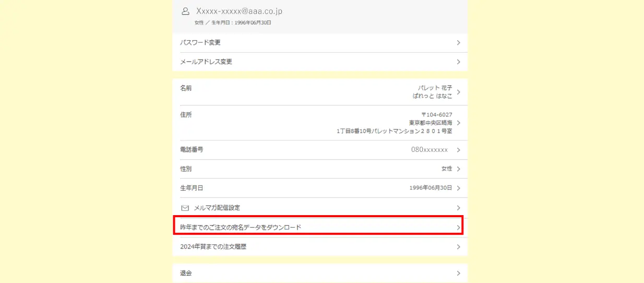Click the user profile icon beside the email
644x283 pixels.
tap(185, 11)
